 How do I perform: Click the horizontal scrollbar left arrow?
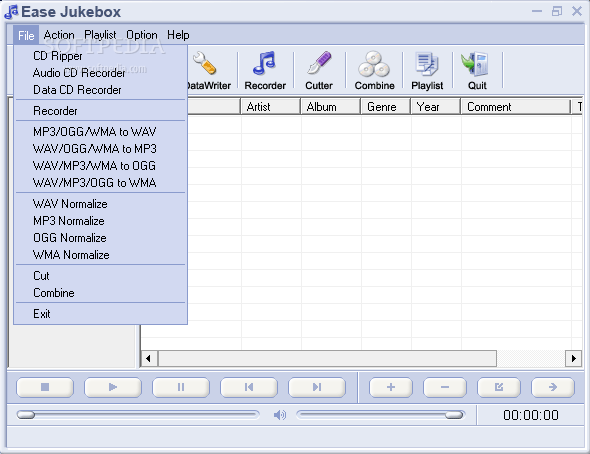pyautogui.click(x=148, y=358)
